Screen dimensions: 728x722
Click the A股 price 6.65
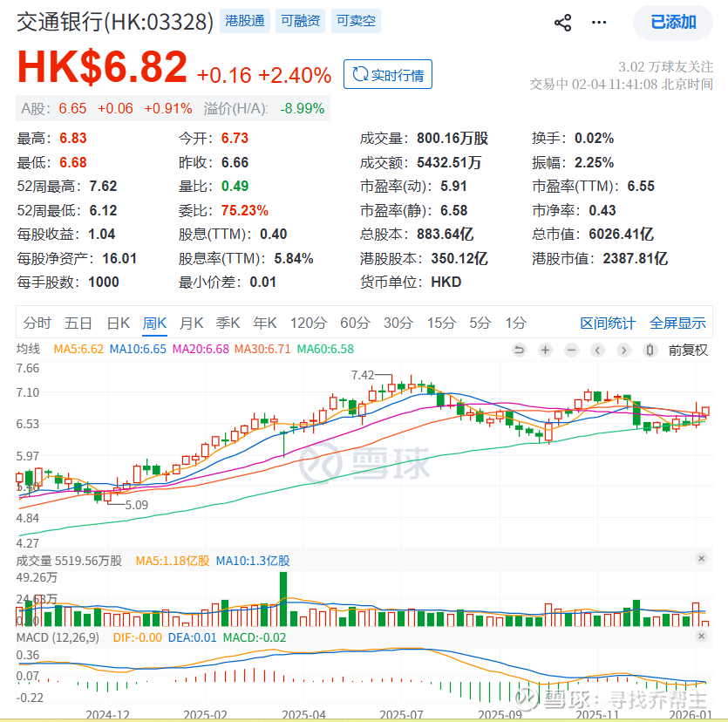[x=72, y=108]
